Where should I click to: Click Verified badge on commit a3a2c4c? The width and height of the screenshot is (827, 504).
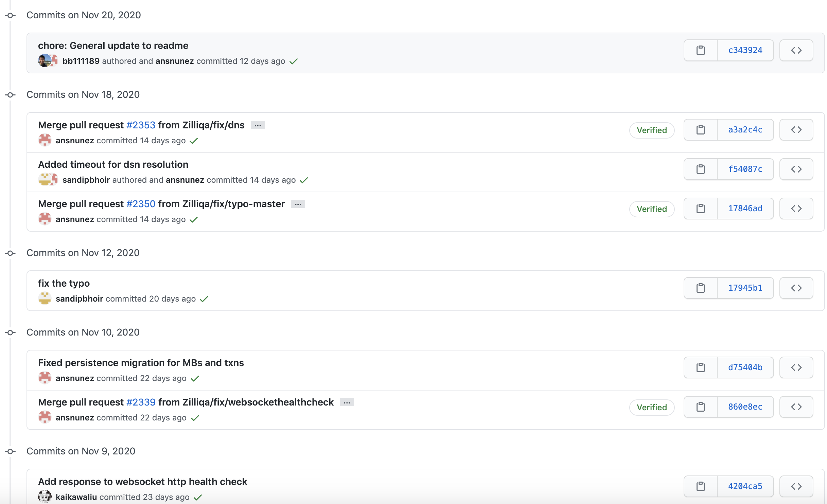tap(651, 130)
